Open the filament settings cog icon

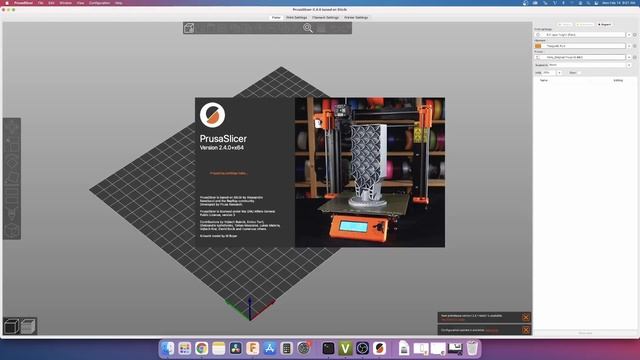coord(634,46)
